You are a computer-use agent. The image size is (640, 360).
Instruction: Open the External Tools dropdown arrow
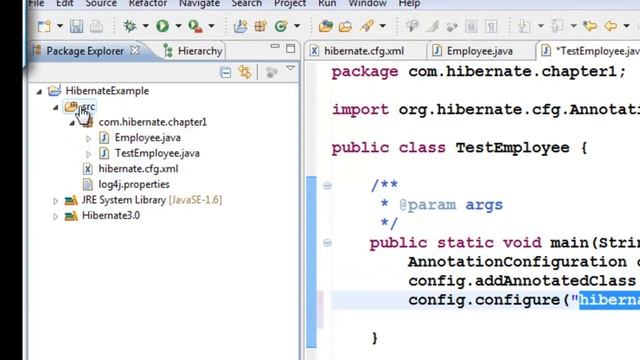(x=211, y=27)
